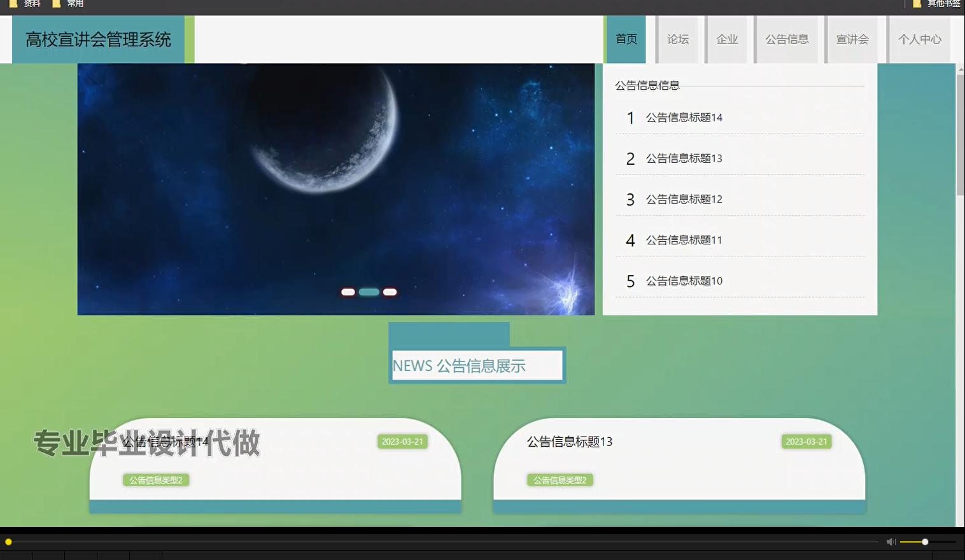The width and height of the screenshot is (965, 560).
Task: Mute the video player volume
Action: (891, 542)
